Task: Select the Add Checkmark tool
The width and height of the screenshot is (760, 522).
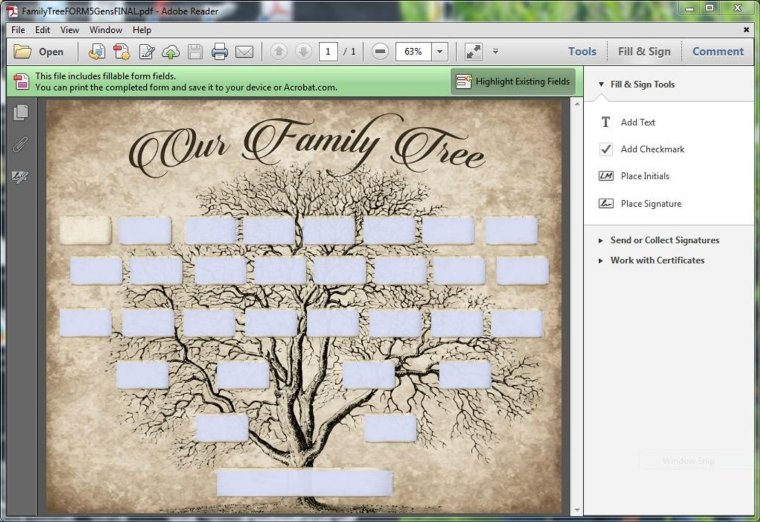Action: point(652,150)
